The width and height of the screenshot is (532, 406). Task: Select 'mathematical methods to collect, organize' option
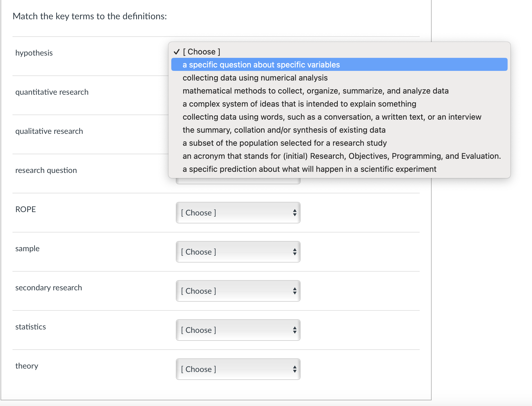(x=315, y=91)
